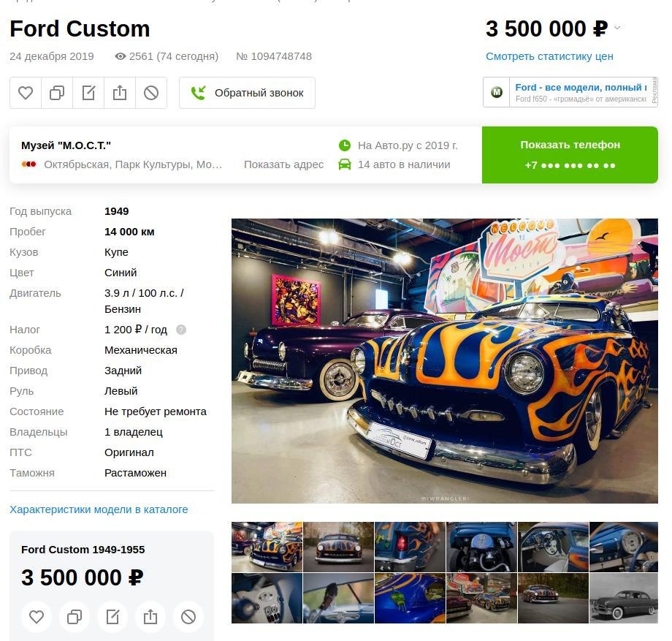Click the share icon in the bottom price card
The height and width of the screenshot is (641, 672).
point(150,617)
